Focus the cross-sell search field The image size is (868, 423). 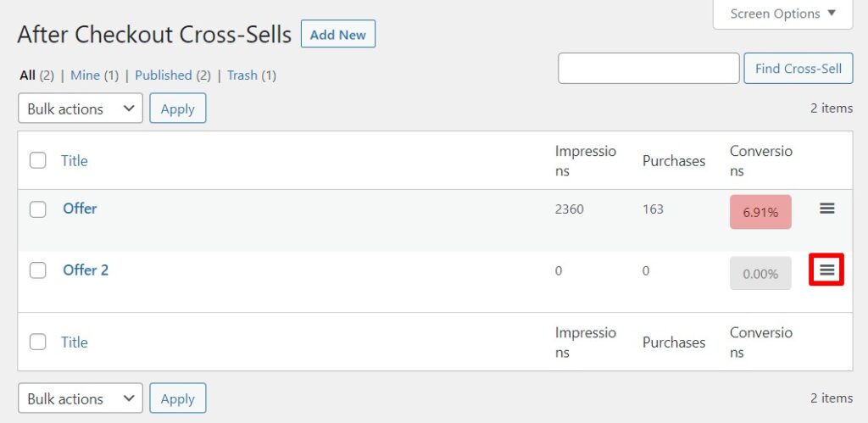[x=648, y=69]
